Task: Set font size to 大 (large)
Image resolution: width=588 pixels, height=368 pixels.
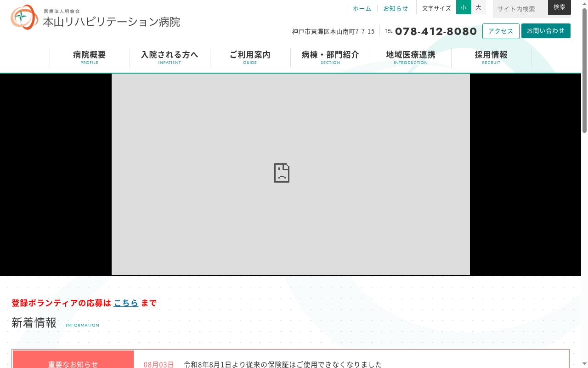Action: tap(478, 7)
